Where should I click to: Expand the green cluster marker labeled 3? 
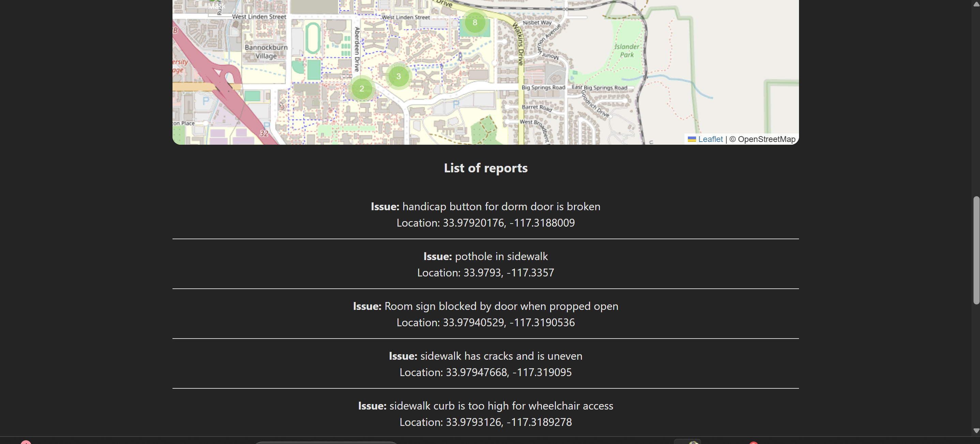coord(398,76)
